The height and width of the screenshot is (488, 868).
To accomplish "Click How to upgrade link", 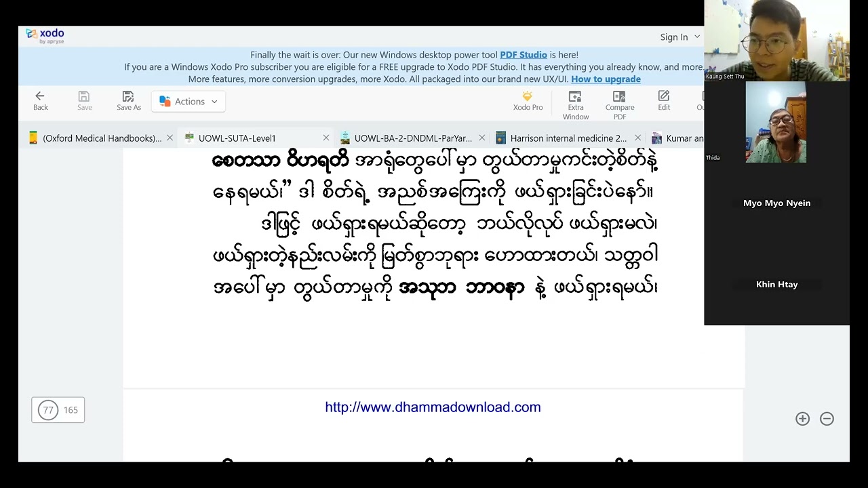I will coord(606,79).
